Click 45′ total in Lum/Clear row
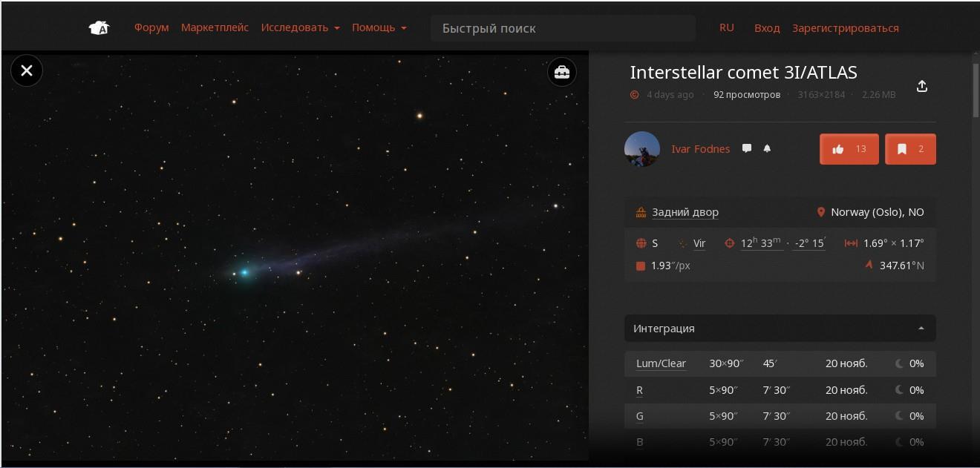This screenshot has height=468, width=980. click(x=770, y=363)
